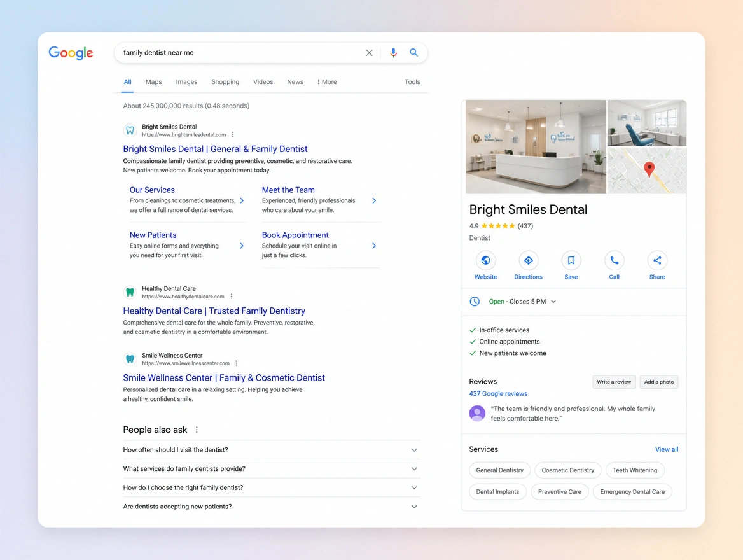Switch to the Videos tab
This screenshot has width=743, height=560.
tap(263, 82)
